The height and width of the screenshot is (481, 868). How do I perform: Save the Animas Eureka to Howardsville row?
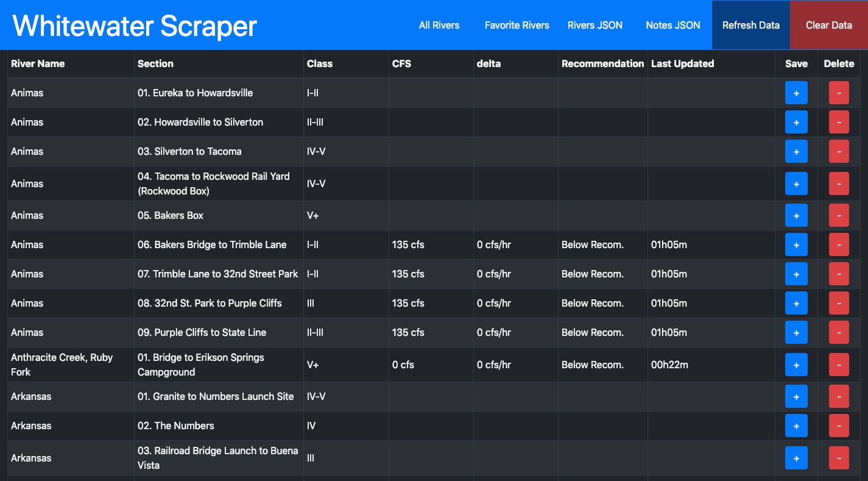[x=796, y=93]
